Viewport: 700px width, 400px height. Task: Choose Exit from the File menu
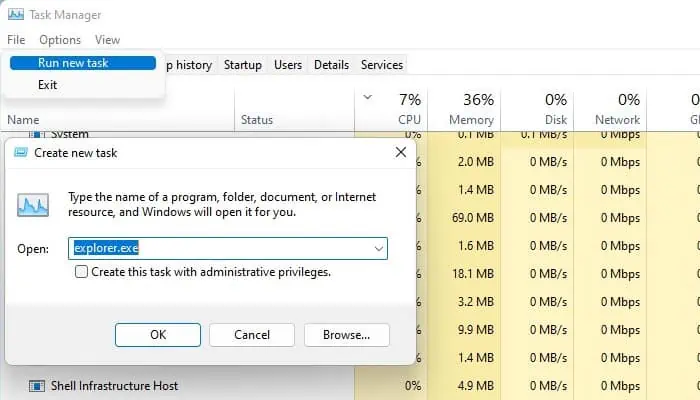[47, 85]
